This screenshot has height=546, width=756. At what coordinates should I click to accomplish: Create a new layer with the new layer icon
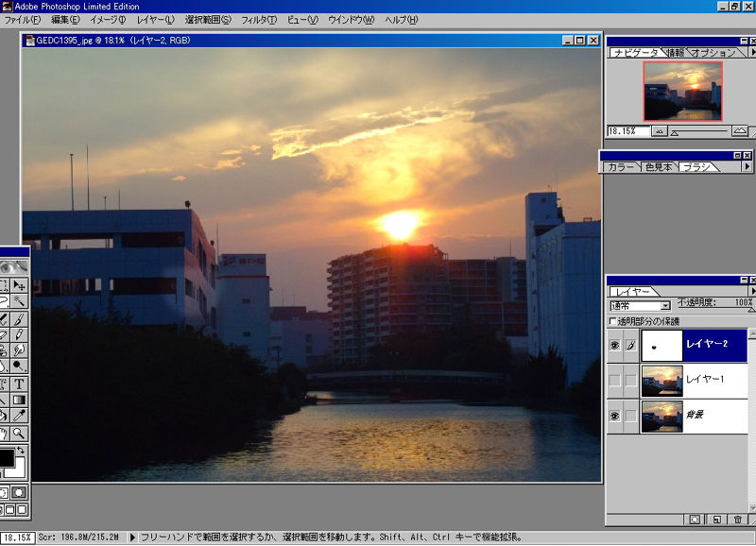pos(717,519)
